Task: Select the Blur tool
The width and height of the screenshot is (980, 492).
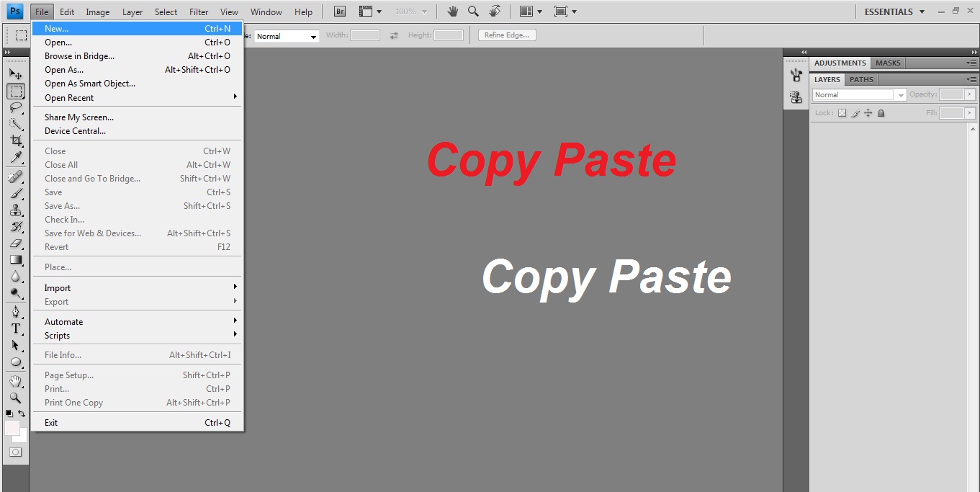Action: 15,277
